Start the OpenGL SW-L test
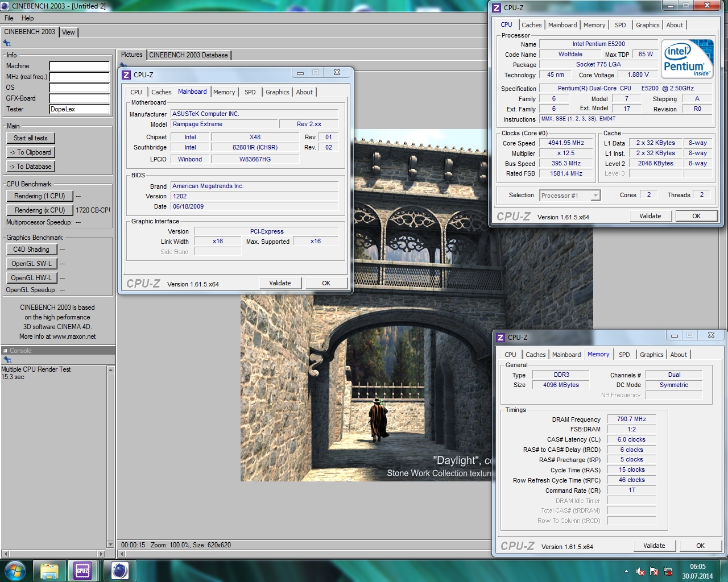Viewport: 728px width, 582px height. tap(31, 264)
